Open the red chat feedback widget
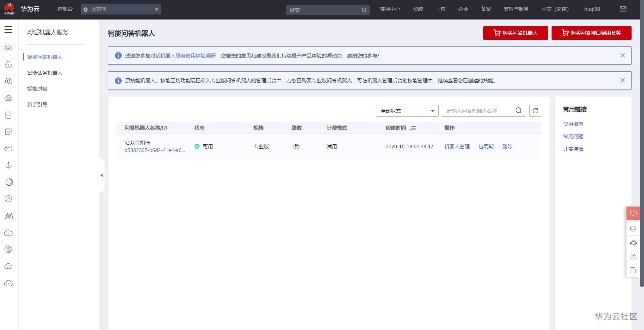This screenshot has height=330, width=644. (x=633, y=213)
